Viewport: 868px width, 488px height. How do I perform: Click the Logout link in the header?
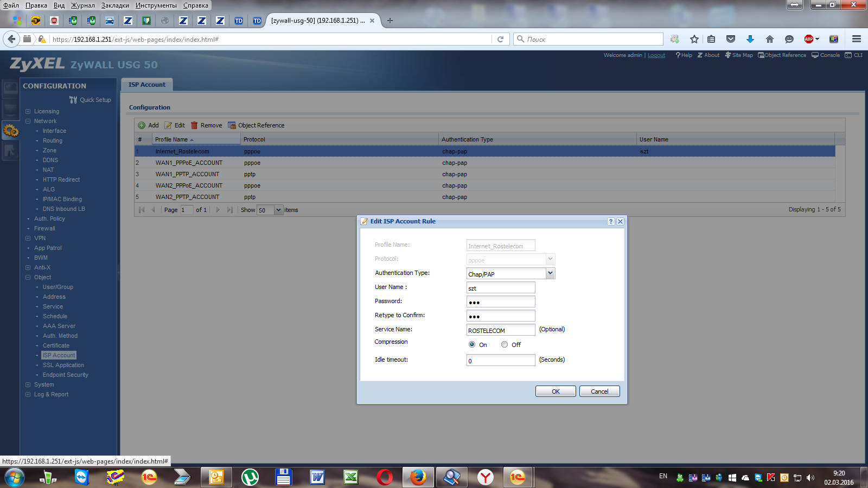point(656,55)
